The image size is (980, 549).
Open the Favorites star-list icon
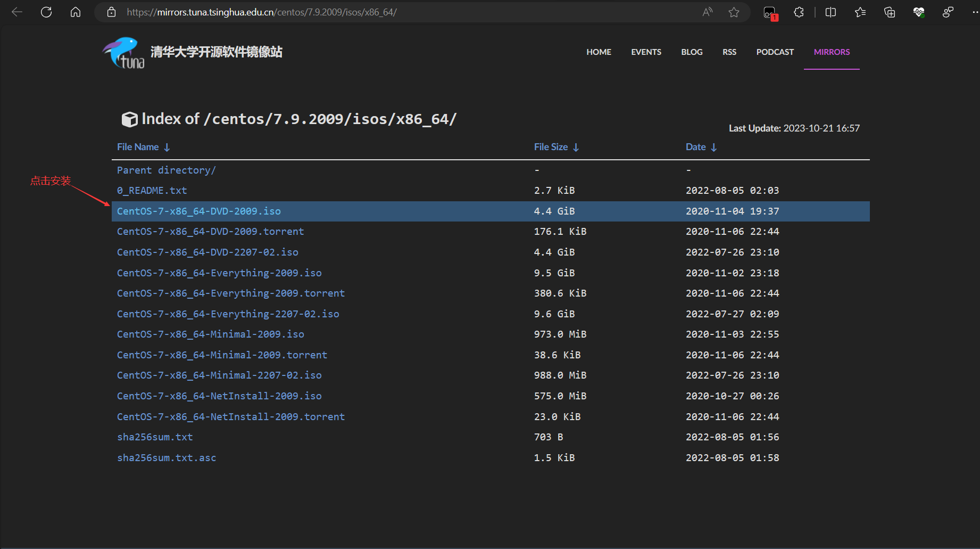pos(860,12)
